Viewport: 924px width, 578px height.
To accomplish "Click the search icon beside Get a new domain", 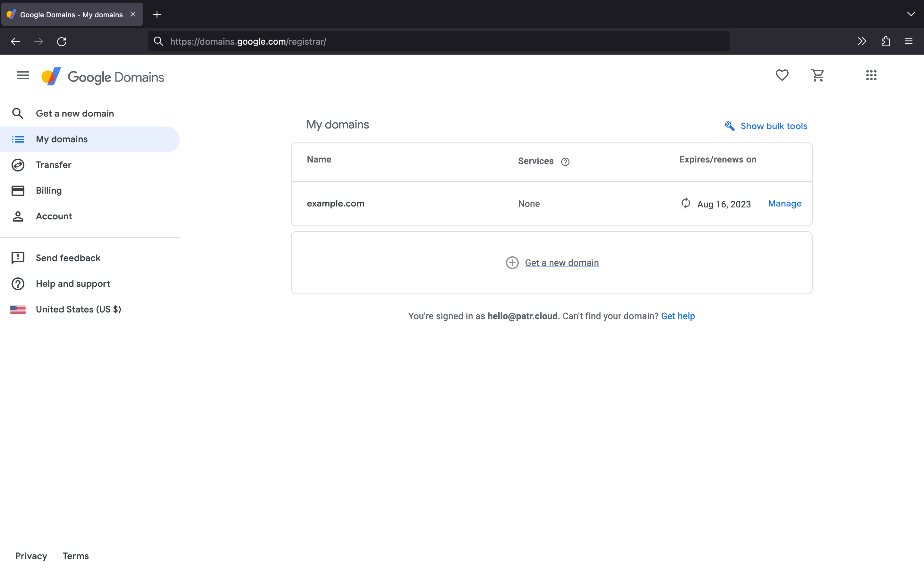I will click(x=18, y=114).
